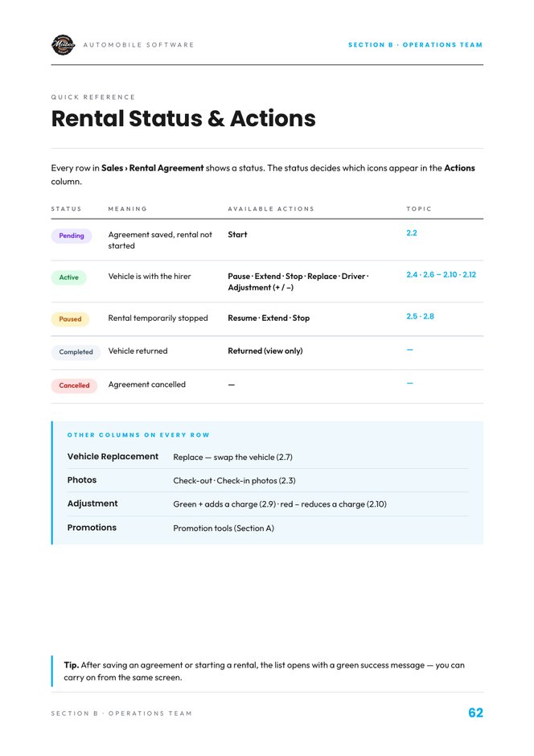Image resolution: width=534 pixels, height=756 pixels.
Task: Click the 'Resume · Extend · Stop' actions text
Action: [x=269, y=318]
